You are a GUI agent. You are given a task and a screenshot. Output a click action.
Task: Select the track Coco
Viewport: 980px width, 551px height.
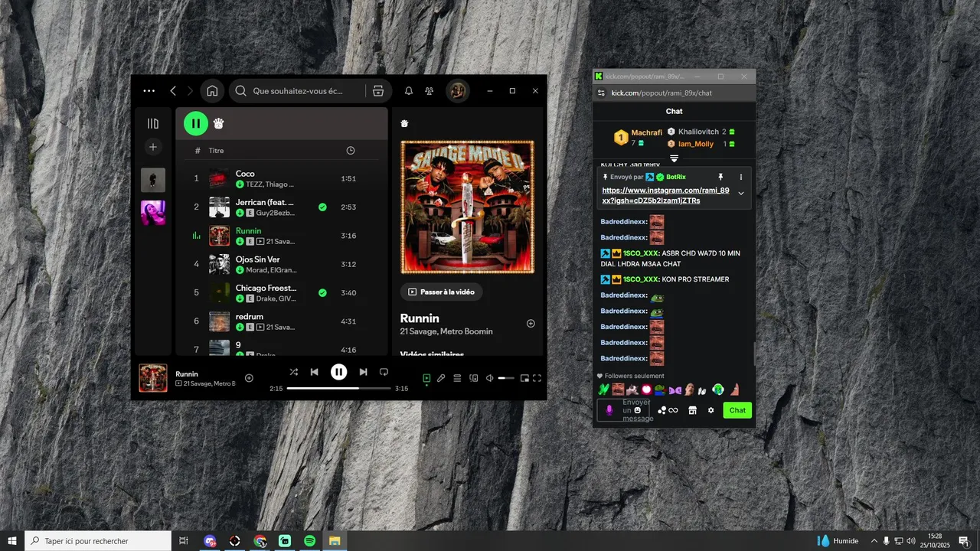pyautogui.click(x=283, y=178)
